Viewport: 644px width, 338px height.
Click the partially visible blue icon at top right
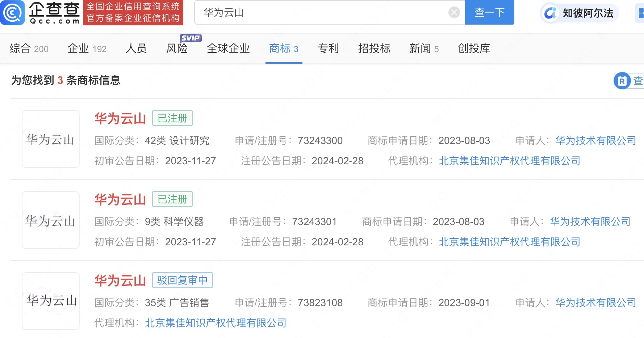click(640, 13)
